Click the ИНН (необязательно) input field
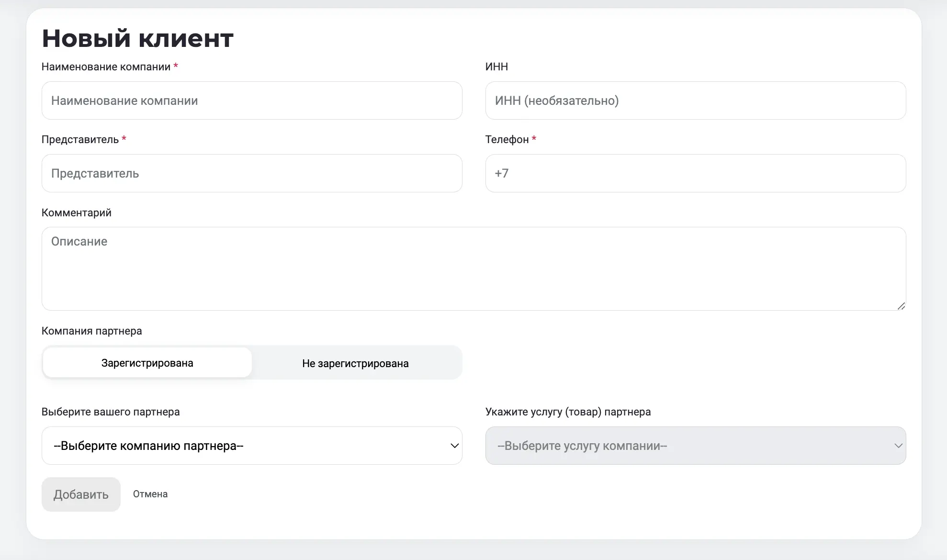Viewport: 947px width, 560px height. [x=695, y=101]
